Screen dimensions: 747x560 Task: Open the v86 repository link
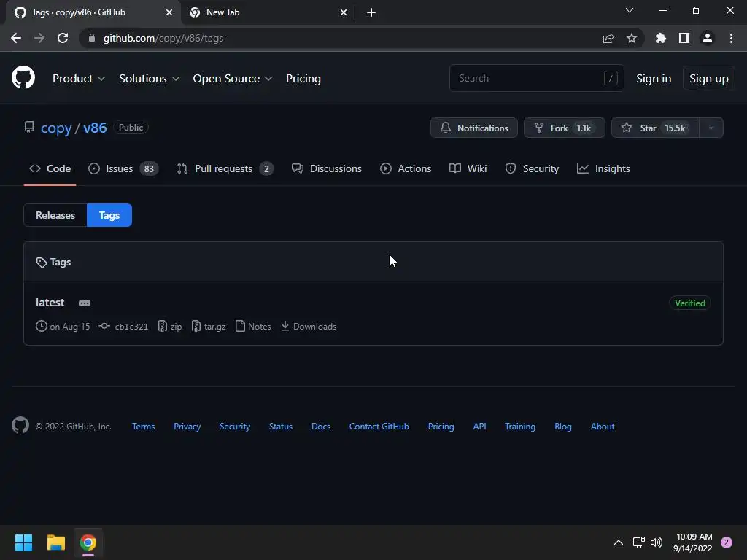95,128
